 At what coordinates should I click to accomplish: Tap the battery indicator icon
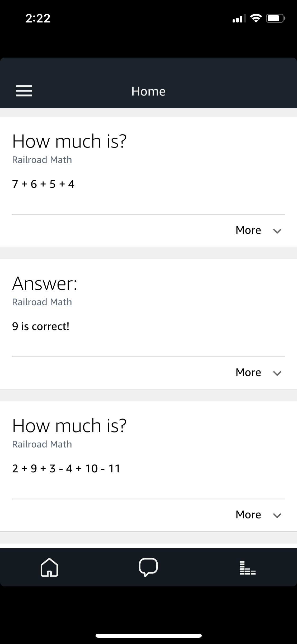pyautogui.click(x=276, y=18)
